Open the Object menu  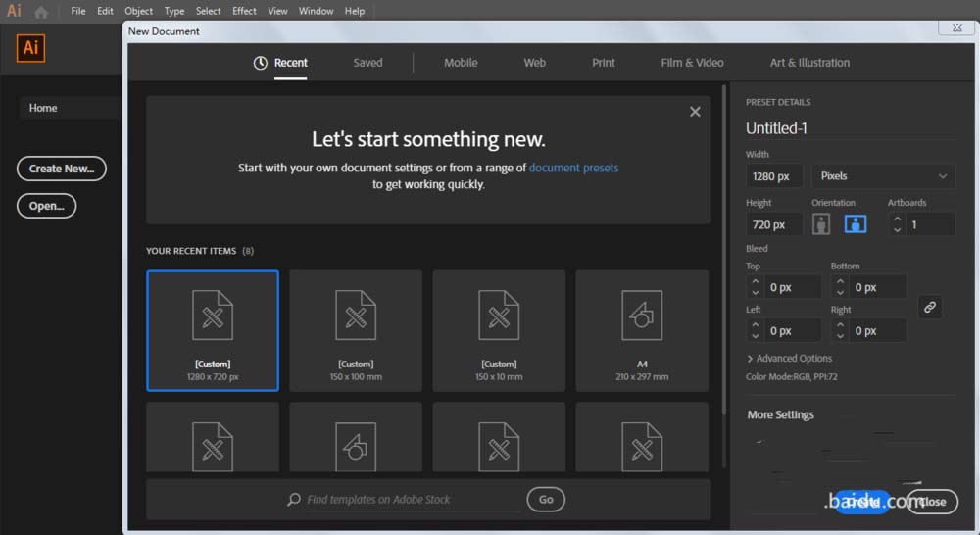(138, 11)
